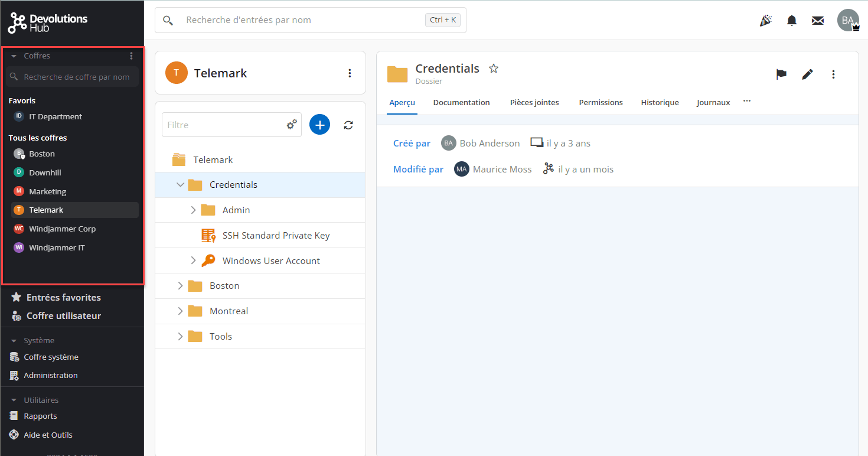Viewport: 868px width, 456px height.
Task: Select the Windjammer Corp vault
Action: tap(62, 229)
